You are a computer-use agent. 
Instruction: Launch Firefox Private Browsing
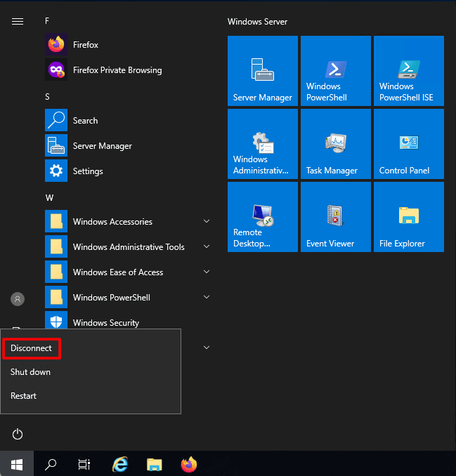(128, 70)
